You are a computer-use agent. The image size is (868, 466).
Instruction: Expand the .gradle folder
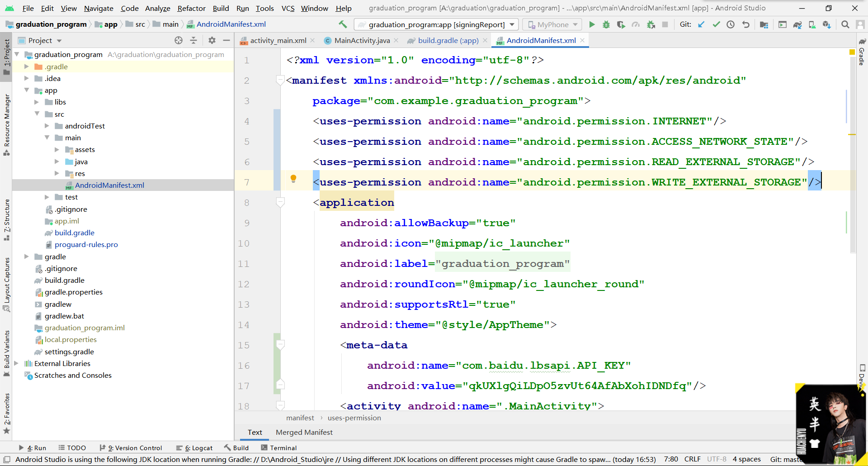click(26, 67)
